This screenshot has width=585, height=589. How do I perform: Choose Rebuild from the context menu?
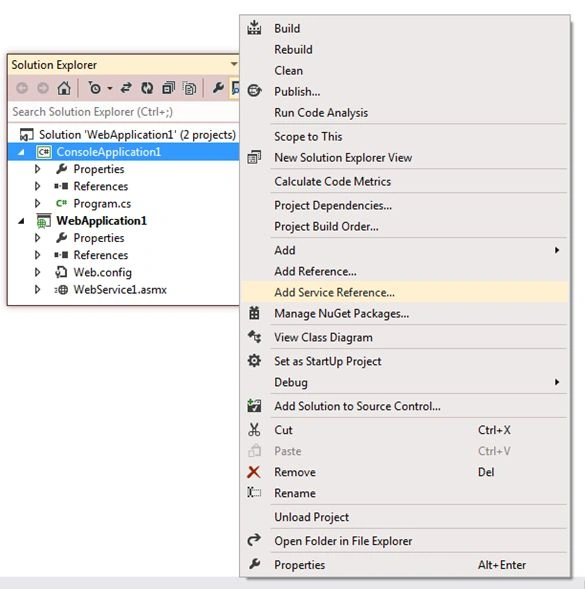click(x=405, y=50)
